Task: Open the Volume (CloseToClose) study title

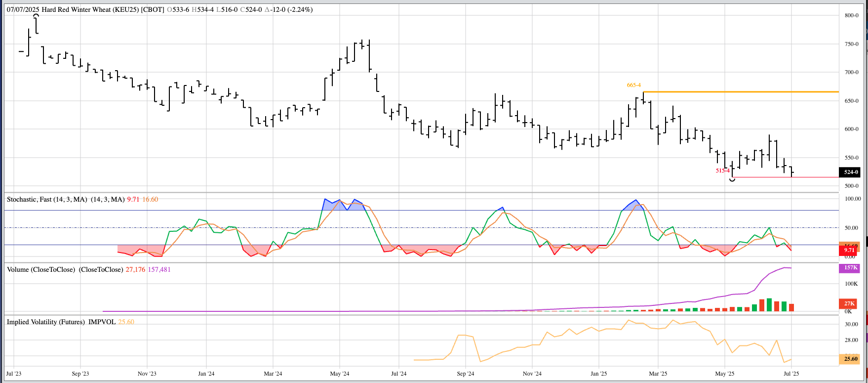Action: 41,269
